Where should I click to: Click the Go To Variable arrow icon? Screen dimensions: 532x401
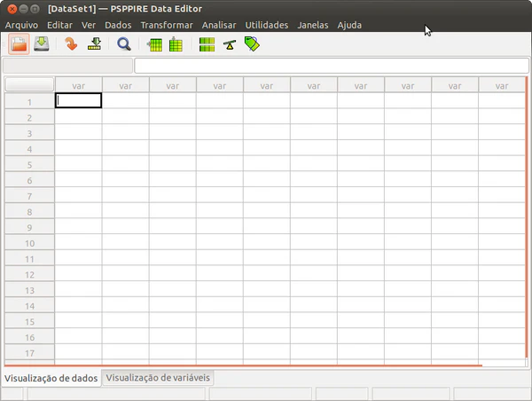click(72, 44)
